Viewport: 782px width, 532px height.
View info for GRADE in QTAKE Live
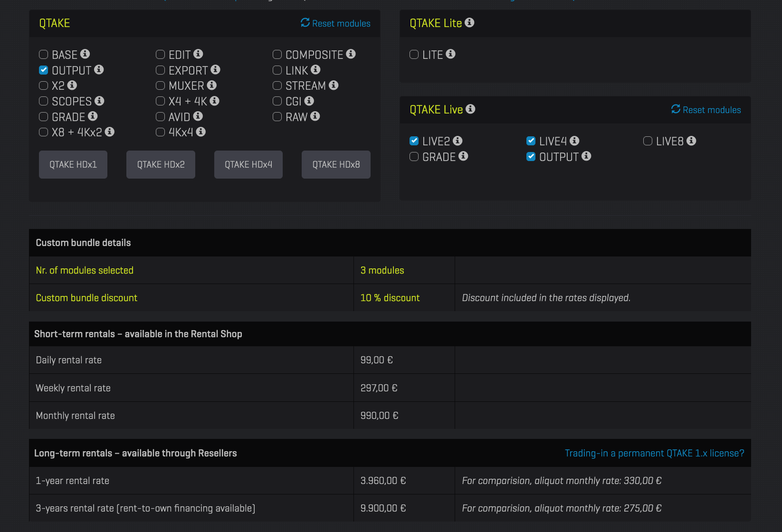(464, 156)
